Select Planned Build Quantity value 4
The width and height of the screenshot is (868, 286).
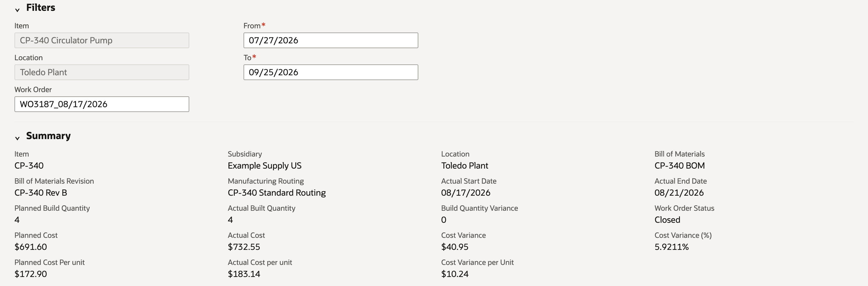[x=17, y=220]
